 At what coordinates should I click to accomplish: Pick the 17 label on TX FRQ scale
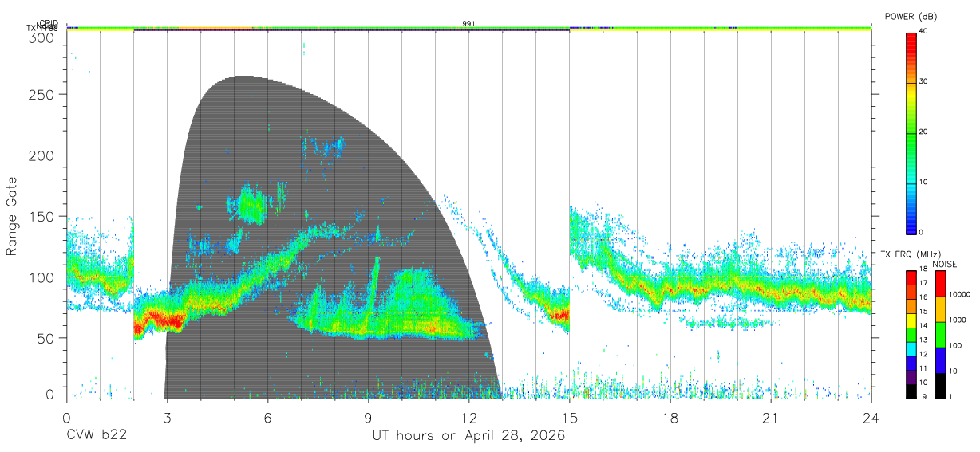923,284
